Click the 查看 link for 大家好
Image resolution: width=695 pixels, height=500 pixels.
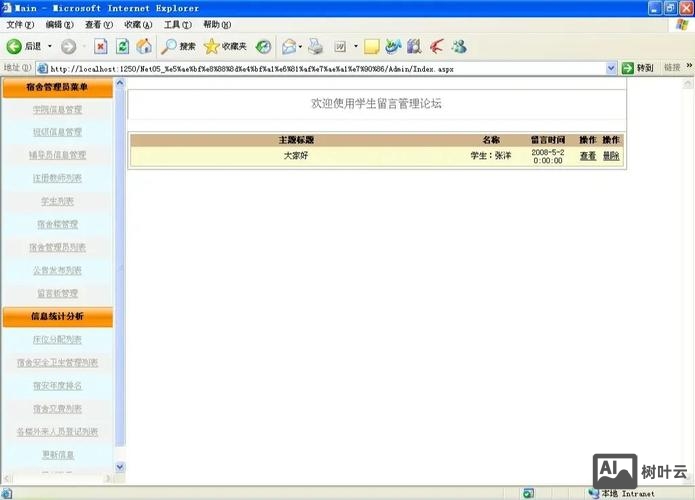coord(588,156)
